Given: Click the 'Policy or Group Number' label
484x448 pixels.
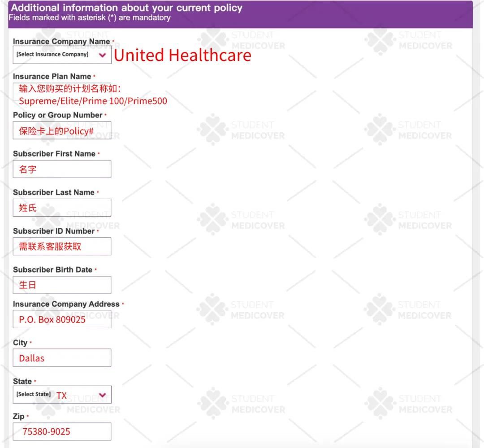Looking at the screenshot, I should [58, 115].
